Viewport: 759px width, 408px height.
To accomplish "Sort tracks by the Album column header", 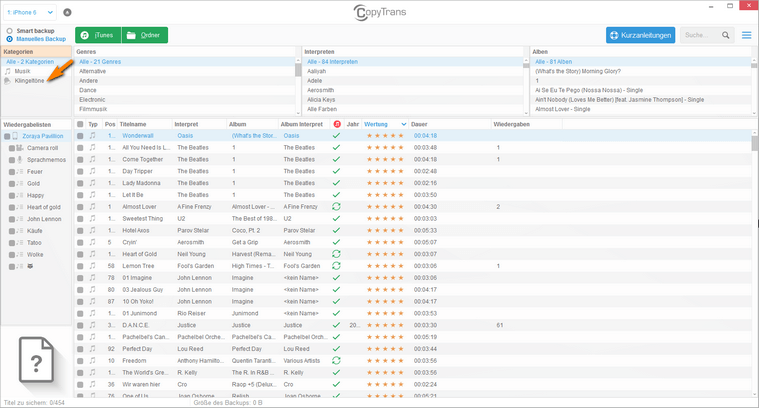I will [x=238, y=124].
